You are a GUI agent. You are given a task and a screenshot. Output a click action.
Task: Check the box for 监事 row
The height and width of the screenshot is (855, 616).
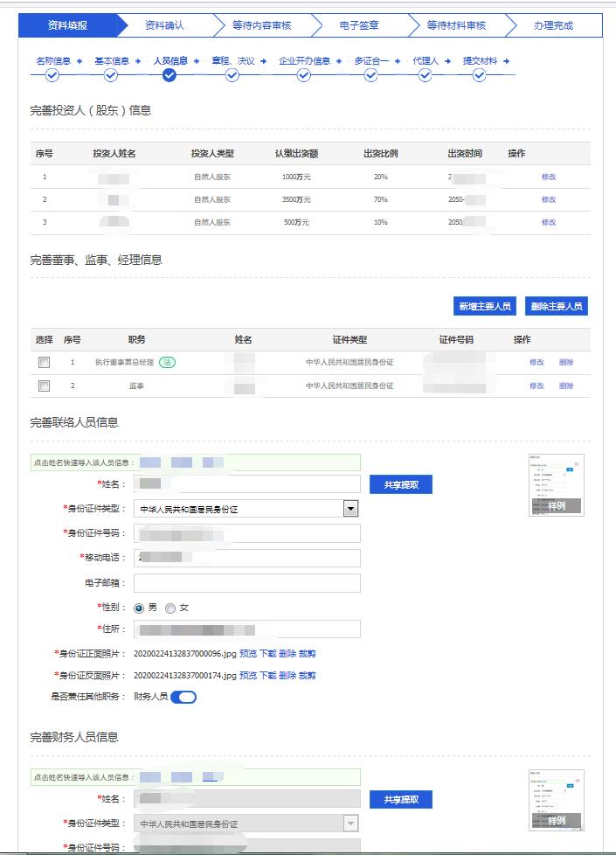point(44,386)
